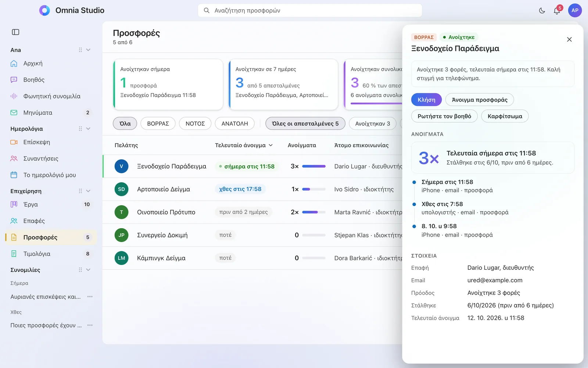The height and width of the screenshot is (368, 588).
Task: Switch to dark mode moon icon
Action: click(x=542, y=11)
